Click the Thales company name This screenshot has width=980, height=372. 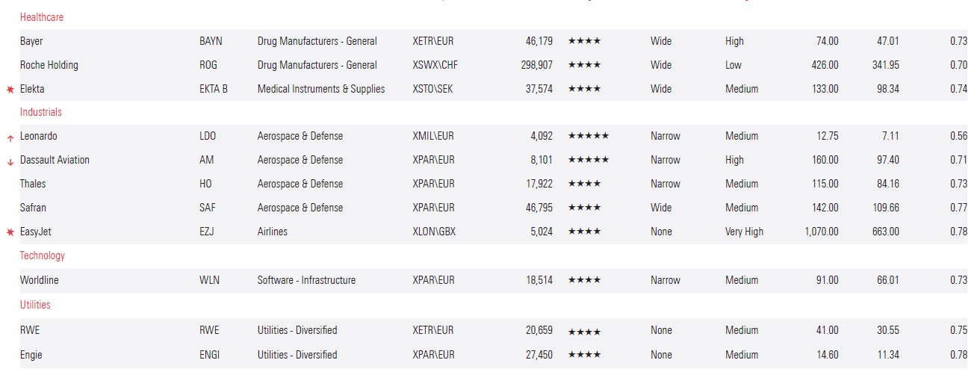coord(34,184)
